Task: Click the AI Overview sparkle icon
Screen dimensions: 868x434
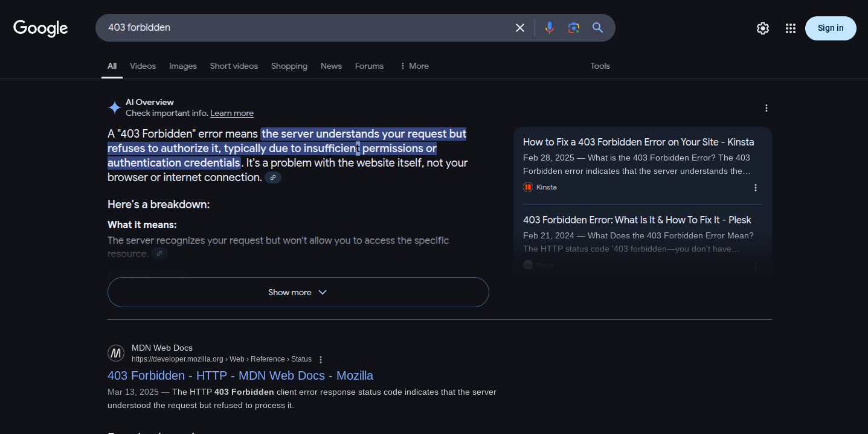Action: pyautogui.click(x=115, y=107)
